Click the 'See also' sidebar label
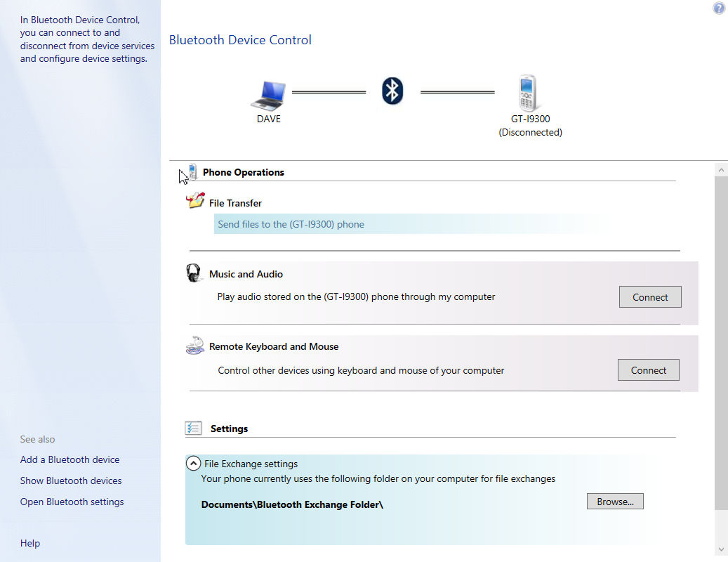The height and width of the screenshot is (562, 728). 37,439
